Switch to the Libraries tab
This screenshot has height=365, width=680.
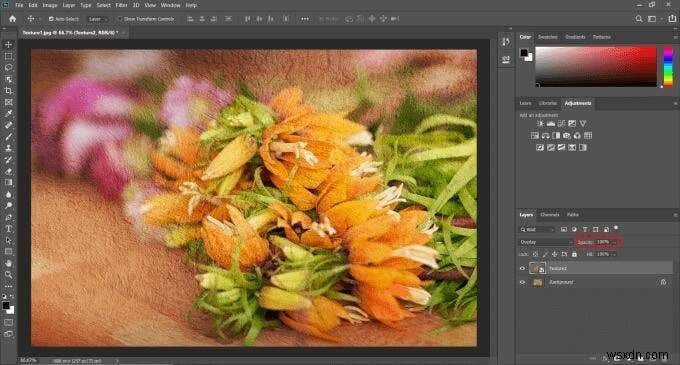pos(548,104)
